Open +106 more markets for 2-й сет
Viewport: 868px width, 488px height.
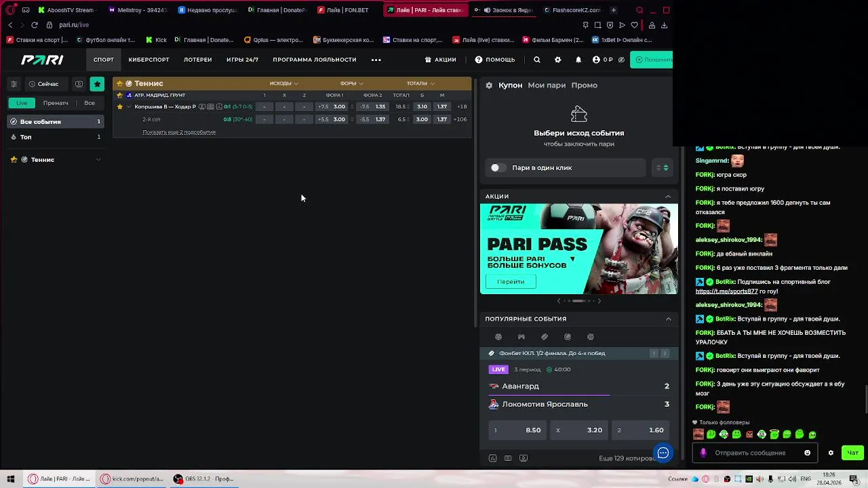(460, 119)
